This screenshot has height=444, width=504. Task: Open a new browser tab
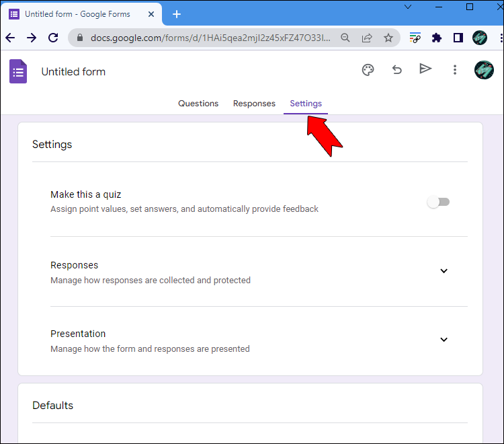click(177, 14)
